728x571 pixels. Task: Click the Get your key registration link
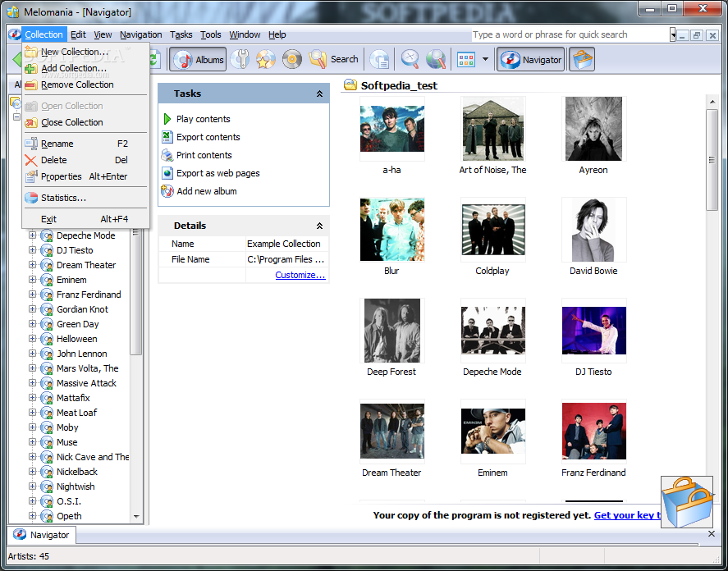(627, 515)
